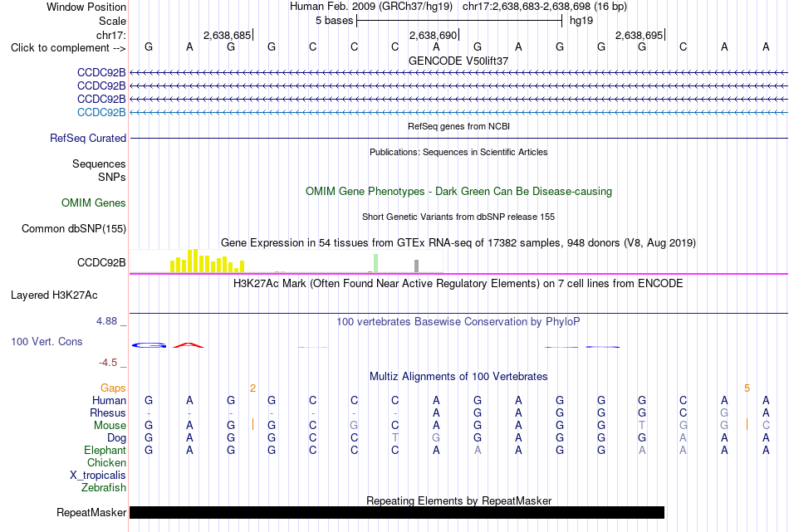Open the OMIM Genes track label
The width and height of the screenshot is (789, 532).
(x=94, y=203)
